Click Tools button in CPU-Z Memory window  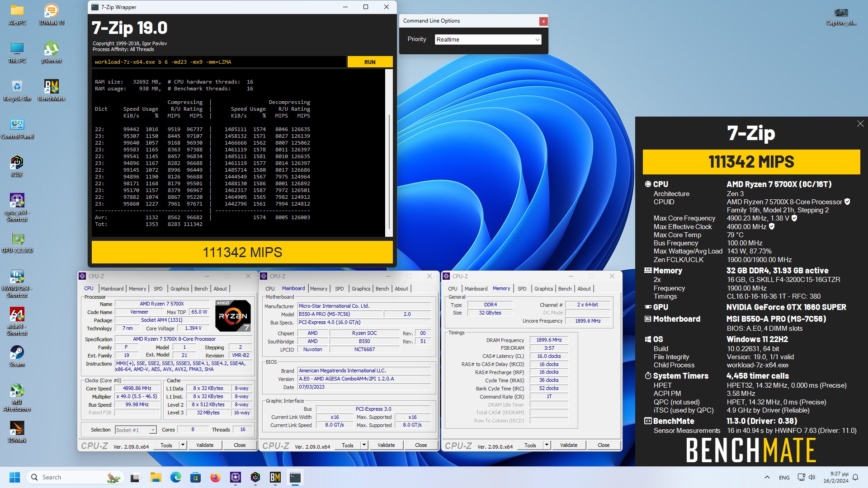pyautogui.click(x=530, y=445)
